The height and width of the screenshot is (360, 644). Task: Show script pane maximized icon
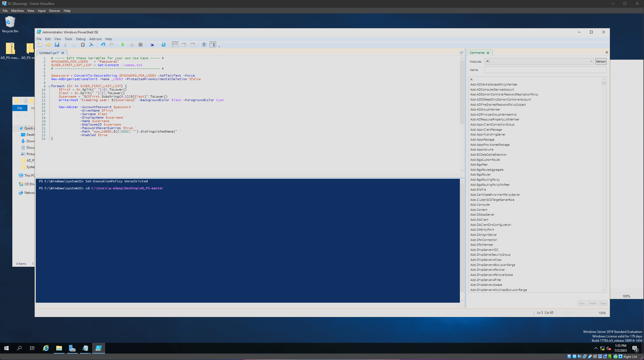click(x=193, y=45)
